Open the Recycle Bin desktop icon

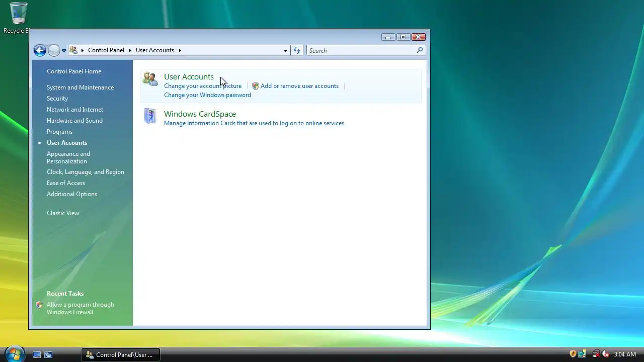coord(18,18)
